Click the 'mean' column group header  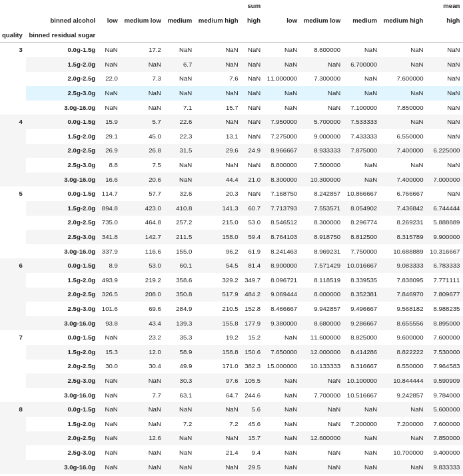[451, 6]
